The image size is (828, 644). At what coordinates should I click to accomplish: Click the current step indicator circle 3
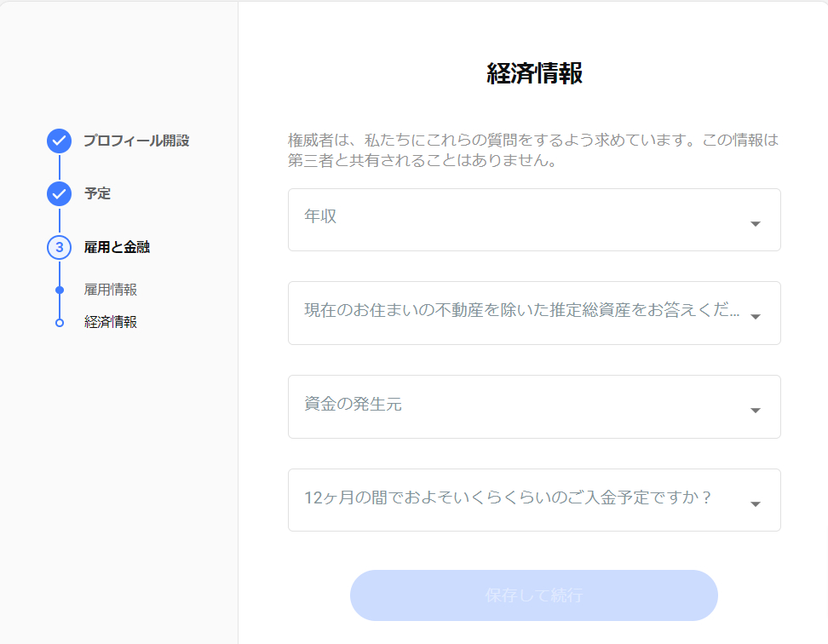59,247
